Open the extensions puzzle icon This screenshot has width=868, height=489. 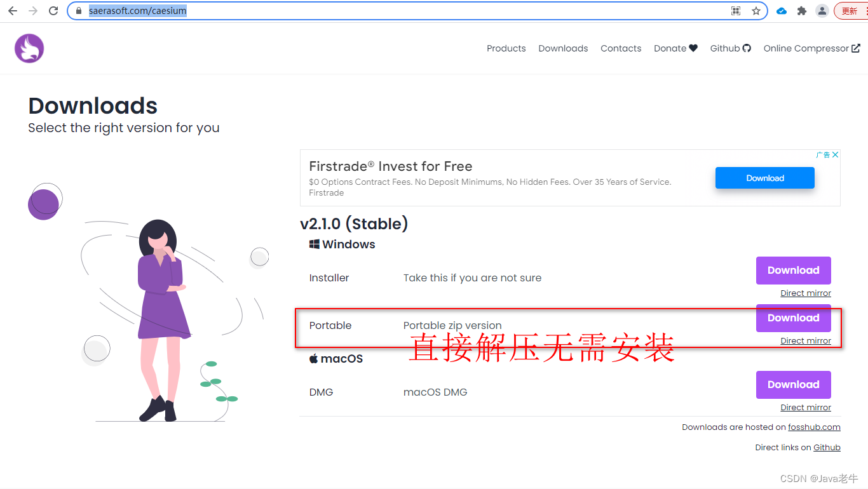tap(802, 11)
